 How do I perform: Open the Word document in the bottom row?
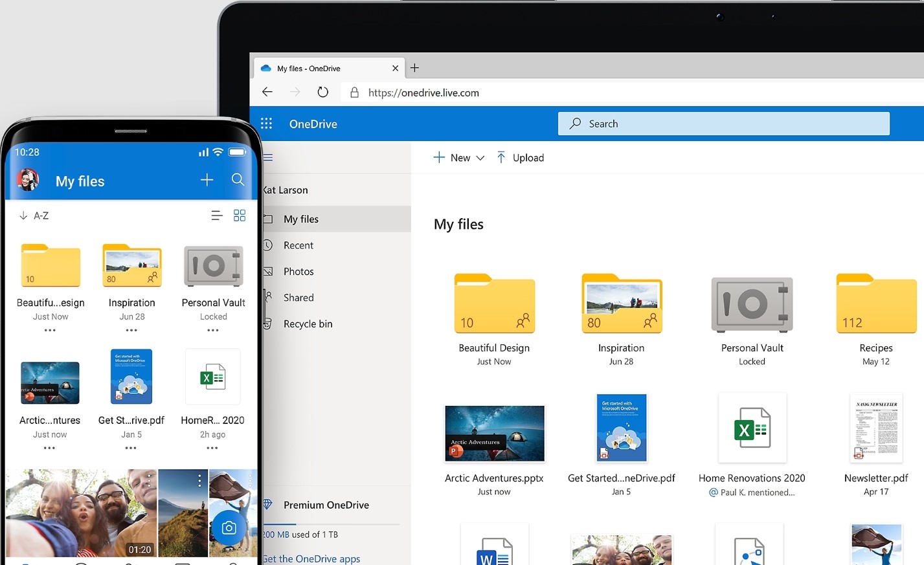(495, 545)
